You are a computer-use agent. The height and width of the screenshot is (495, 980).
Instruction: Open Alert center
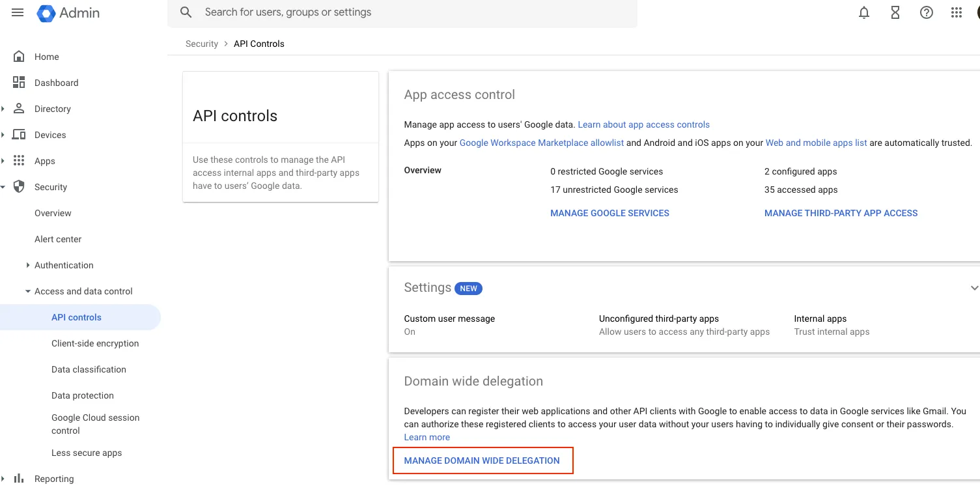click(x=58, y=239)
